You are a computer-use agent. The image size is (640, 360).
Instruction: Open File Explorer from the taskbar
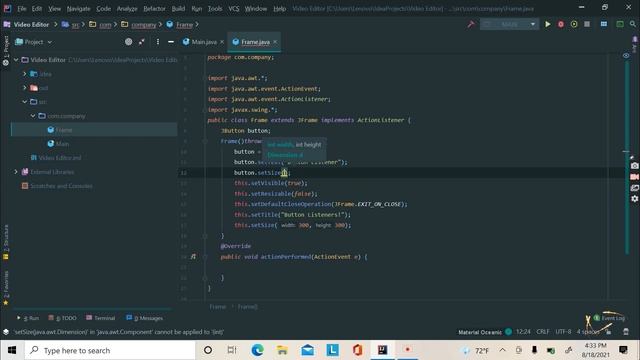282,350
